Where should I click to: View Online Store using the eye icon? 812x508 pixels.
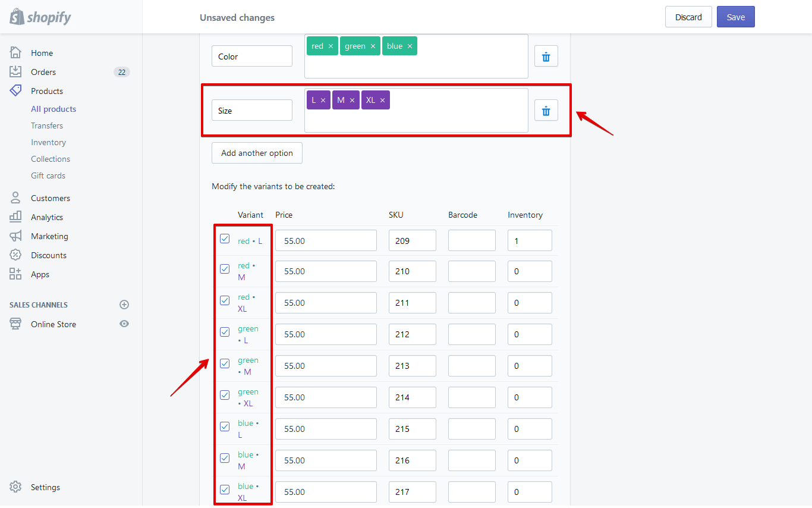click(x=124, y=324)
